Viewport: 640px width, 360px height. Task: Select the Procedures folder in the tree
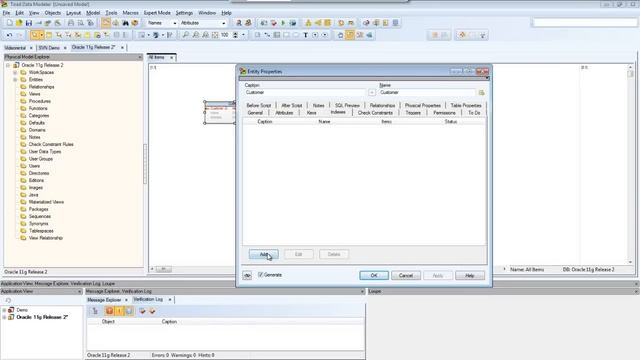(x=40, y=101)
